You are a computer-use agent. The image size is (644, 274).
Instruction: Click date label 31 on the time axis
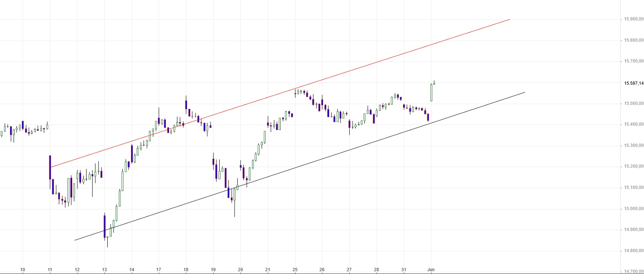click(404, 270)
